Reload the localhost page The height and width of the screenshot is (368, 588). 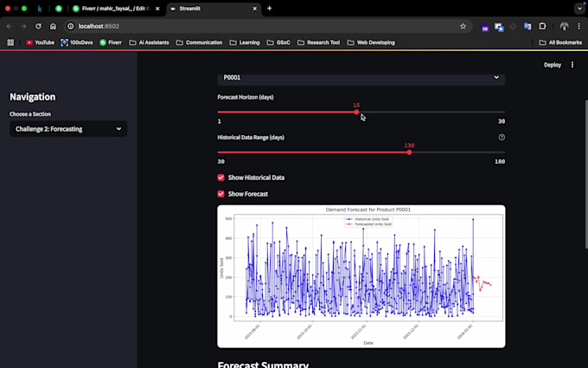(x=38, y=26)
